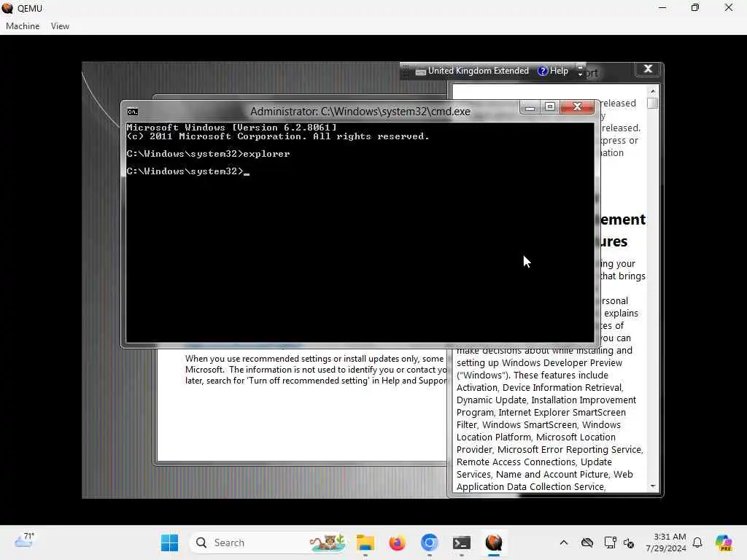This screenshot has width=747, height=560.
Task: Open the weather widget showing 71°
Action: coord(24,540)
